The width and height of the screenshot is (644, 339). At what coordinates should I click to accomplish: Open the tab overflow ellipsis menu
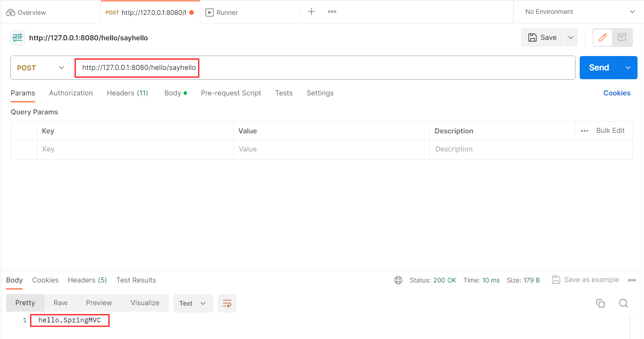tap(332, 12)
